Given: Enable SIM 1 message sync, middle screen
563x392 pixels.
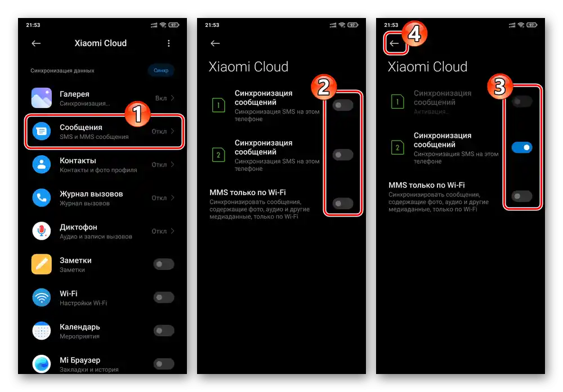Looking at the screenshot, I should click(343, 105).
